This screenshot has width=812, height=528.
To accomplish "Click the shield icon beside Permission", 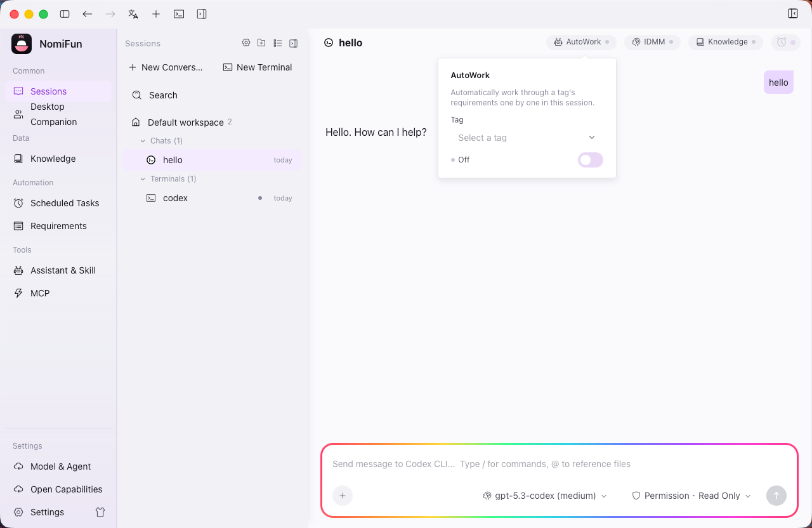I will click(636, 496).
